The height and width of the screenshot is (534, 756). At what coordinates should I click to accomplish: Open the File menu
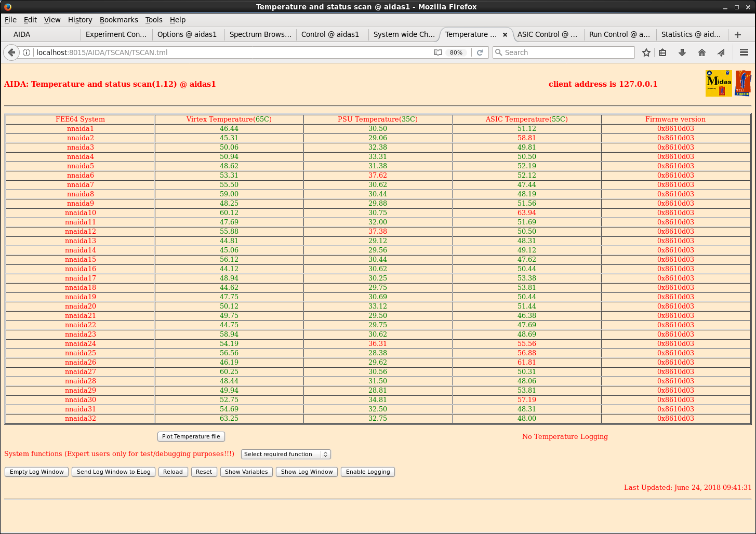[10, 20]
